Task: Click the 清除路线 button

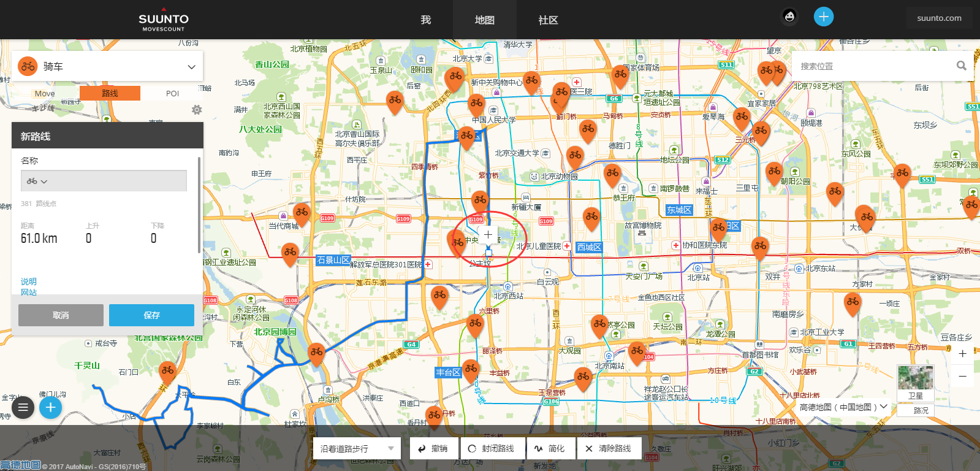Action: click(x=609, y=448)
